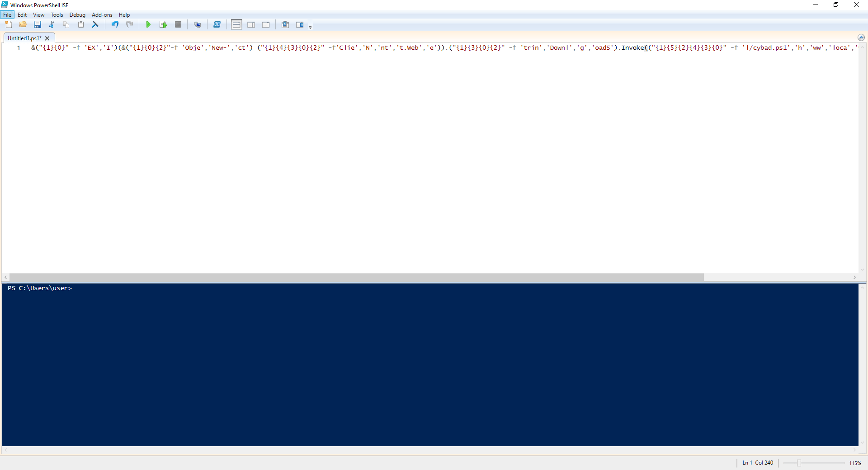Screen dimensions: 868x470
Task: Open the Help menu
Action: click(124, 15)
